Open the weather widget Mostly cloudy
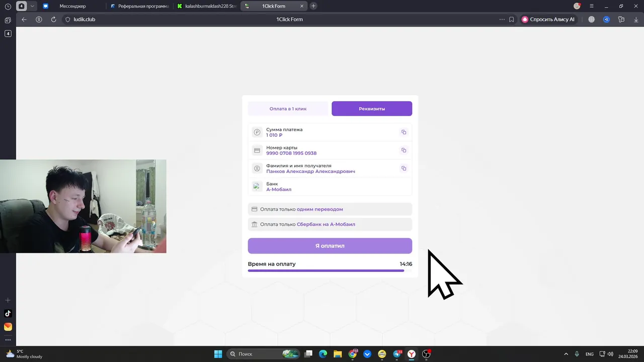644x362 pixels. [x=24, y=354]
